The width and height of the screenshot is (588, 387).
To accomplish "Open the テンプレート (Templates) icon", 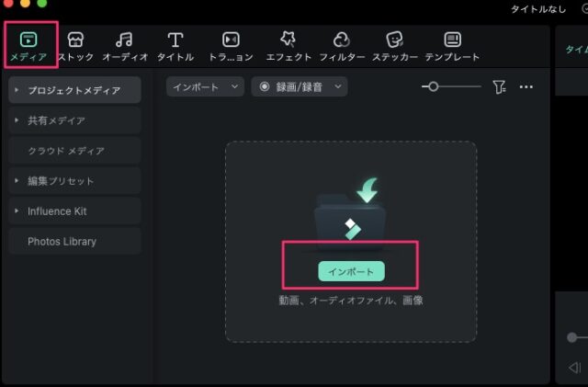I will click(452, 40).
